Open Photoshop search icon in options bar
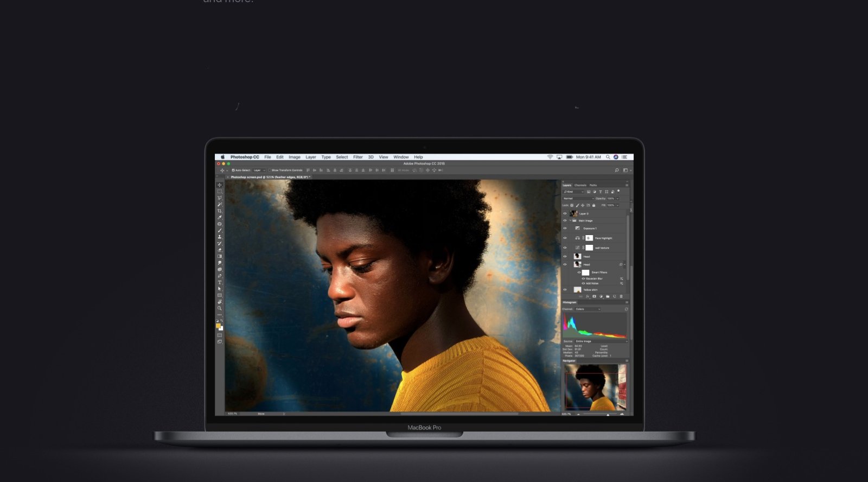Screen dimensions: 868x482 point(617,170)
